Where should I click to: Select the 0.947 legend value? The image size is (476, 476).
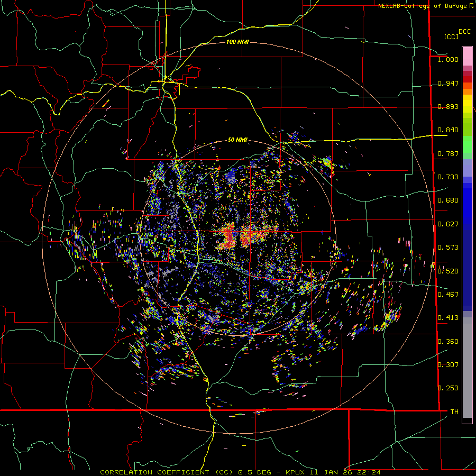(x=448, y=83)
